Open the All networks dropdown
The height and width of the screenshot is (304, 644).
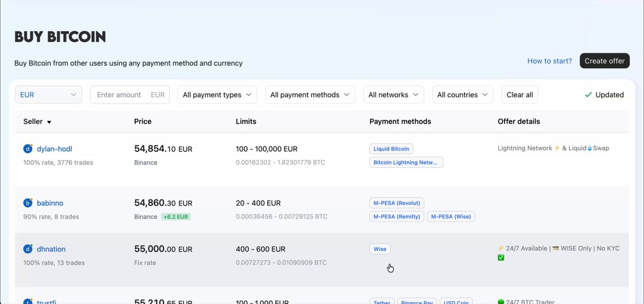[x=394, y=94]
